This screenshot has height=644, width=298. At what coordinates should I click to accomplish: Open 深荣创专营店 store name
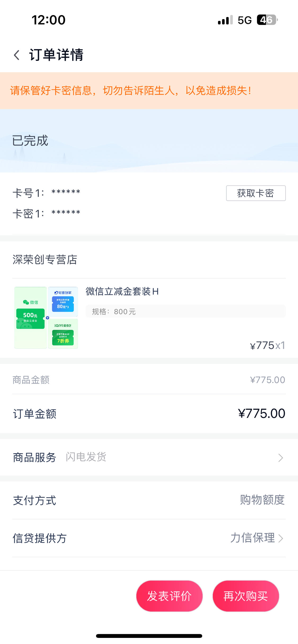45,259
